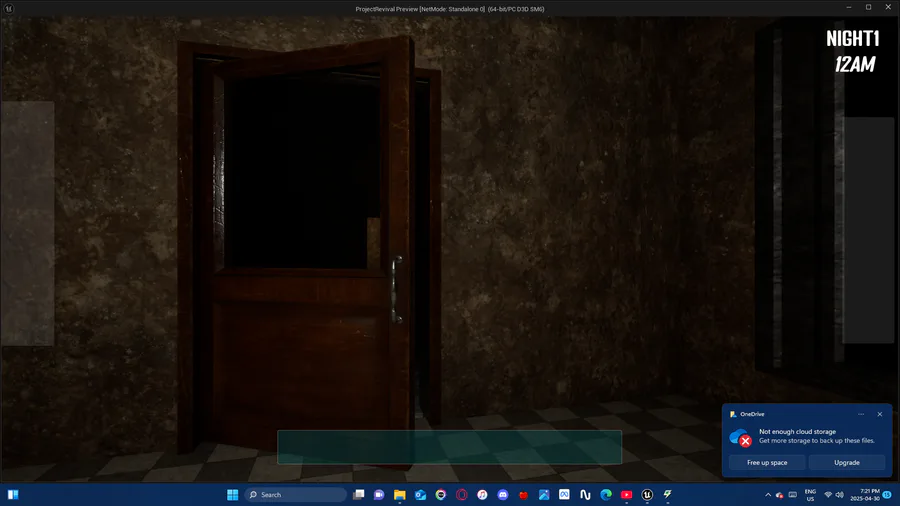Click the Unreal logo in the title bar
Screen dimensions: 900x506
click(x=9, y=9)
